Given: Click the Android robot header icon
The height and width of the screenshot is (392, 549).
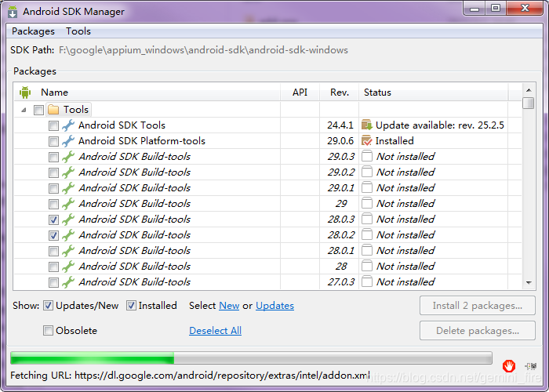Looking at the screenshot, I should tap(25, 93).
